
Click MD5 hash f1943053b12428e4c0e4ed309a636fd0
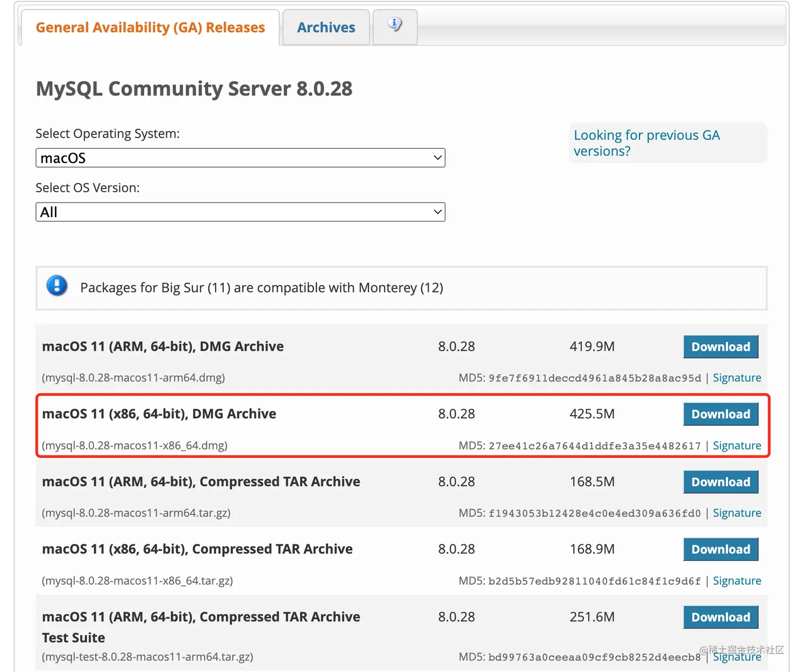pyautogui.click(x=594, y=513)
